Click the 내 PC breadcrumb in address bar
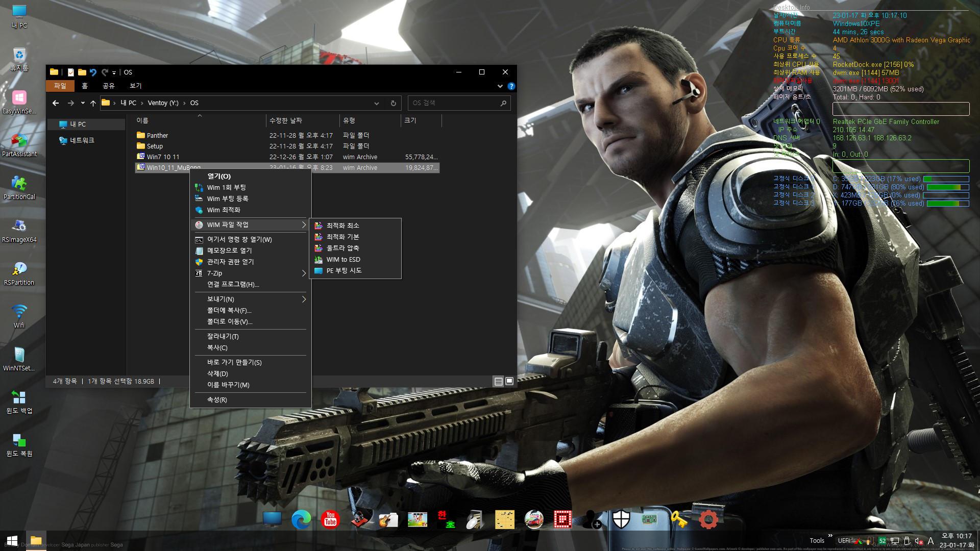The width and height of the screenshot is (980, 551). tap(129, 103)
